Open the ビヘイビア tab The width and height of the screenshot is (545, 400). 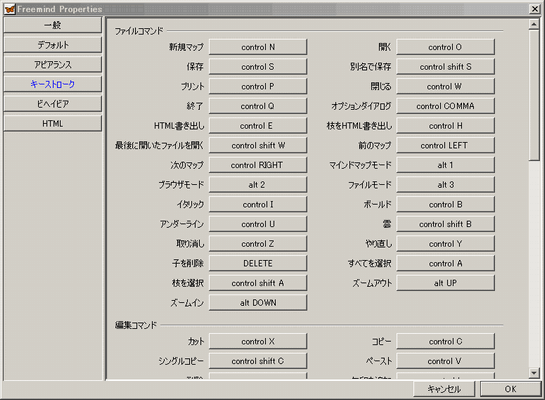click(x=52, y=104)
